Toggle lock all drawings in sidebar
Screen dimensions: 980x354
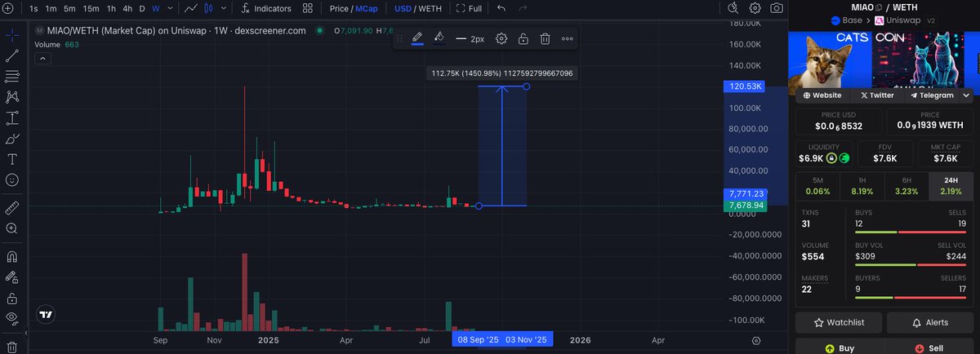click(x=12, y=299)
